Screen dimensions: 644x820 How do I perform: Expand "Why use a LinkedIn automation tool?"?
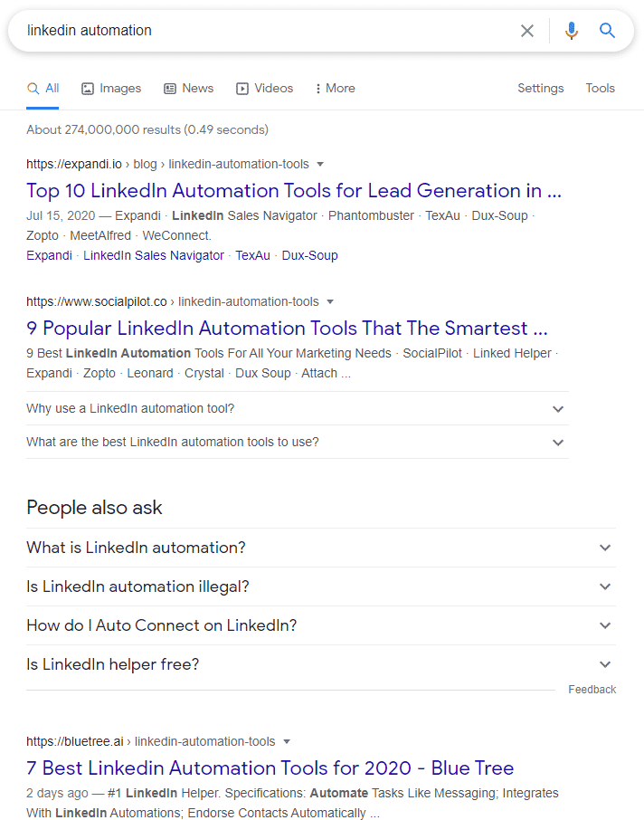point(298,408)
